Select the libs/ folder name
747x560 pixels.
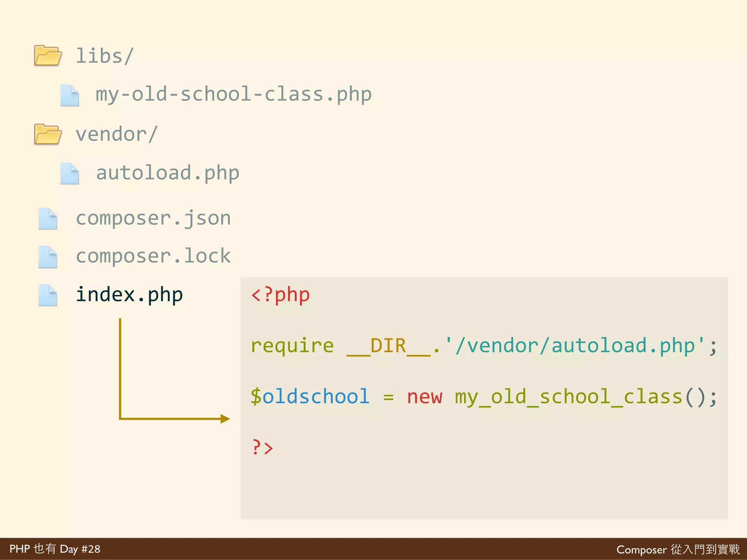pyautogui.click(x=105, y=56)
